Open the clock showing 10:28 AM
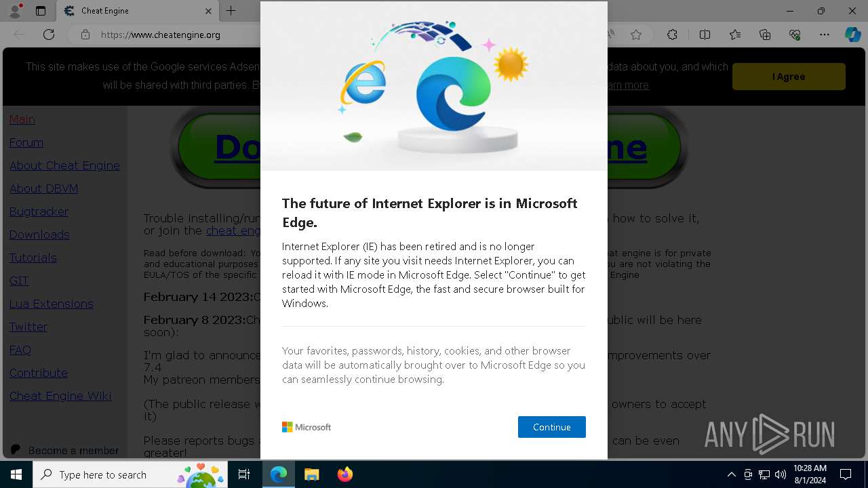 coord(810,474)
